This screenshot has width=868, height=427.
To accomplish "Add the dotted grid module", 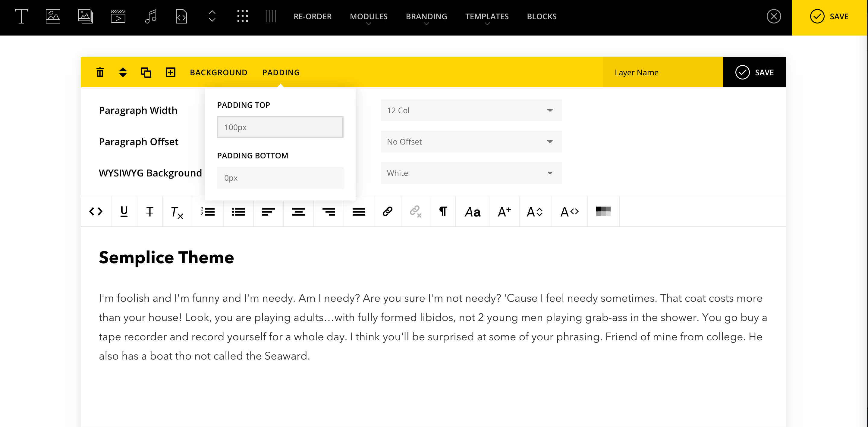I will [x=242, y=16].
